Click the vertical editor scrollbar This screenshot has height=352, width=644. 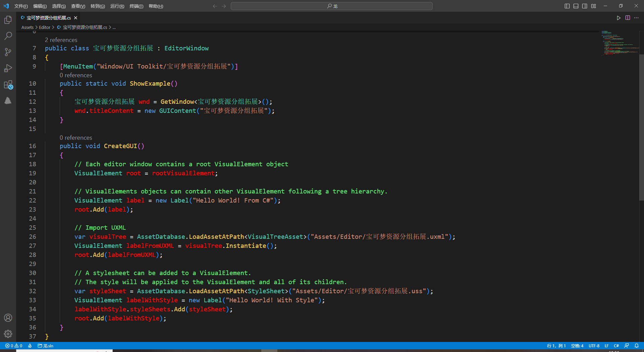pyautogui.click(x=642, y=128)
